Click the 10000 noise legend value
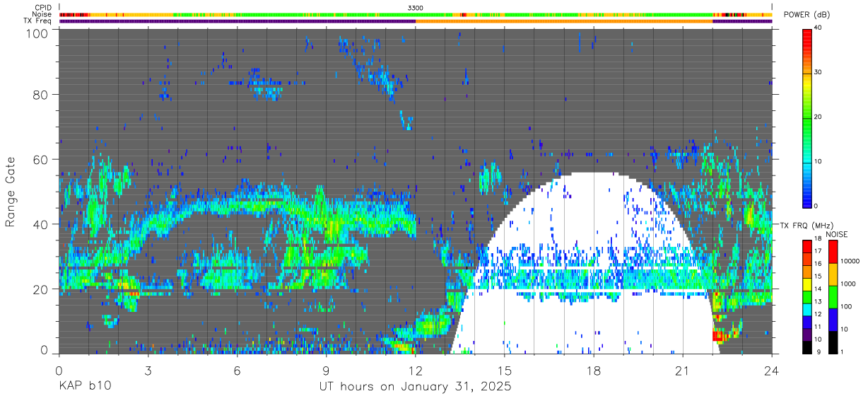The image size is (868, 401). pos(852,262)
